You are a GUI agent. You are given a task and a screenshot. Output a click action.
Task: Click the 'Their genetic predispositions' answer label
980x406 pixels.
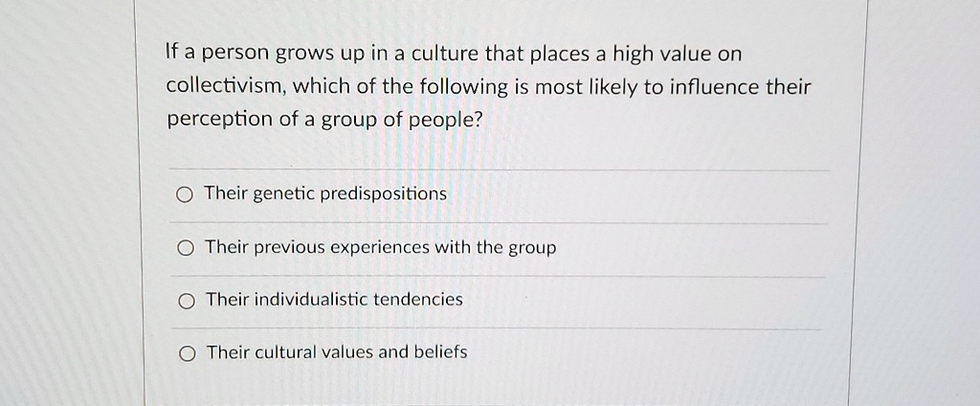tap(325, 194)
